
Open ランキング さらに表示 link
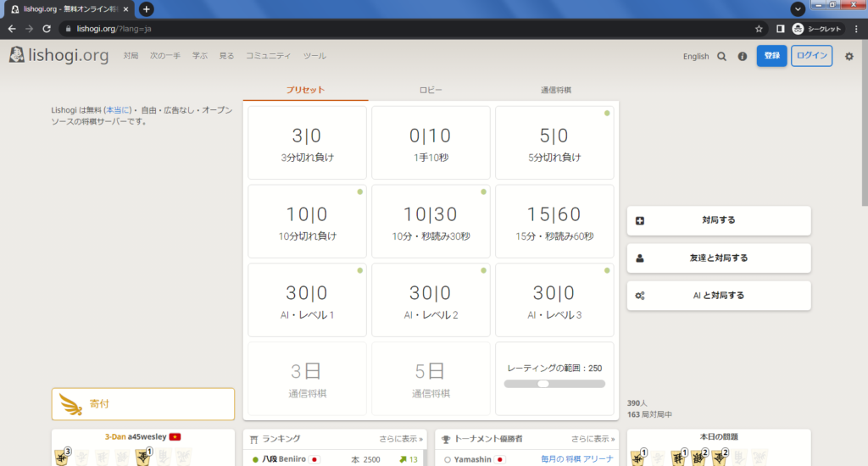coord(401,439)
